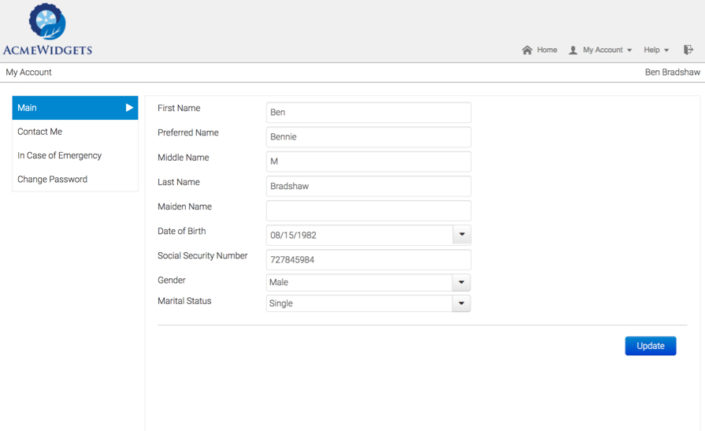Click the Last Name text box
Image resolution: width=705 pixels, height=431 pixels.
point(367,186)
